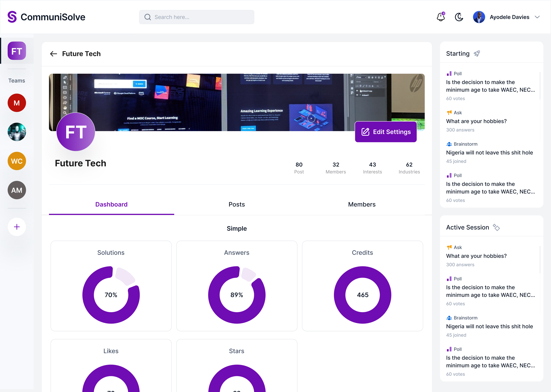Click the megaphone Ask icon in Starting
The height and width of the screenshot is (392, 551).
coord(449,113)
